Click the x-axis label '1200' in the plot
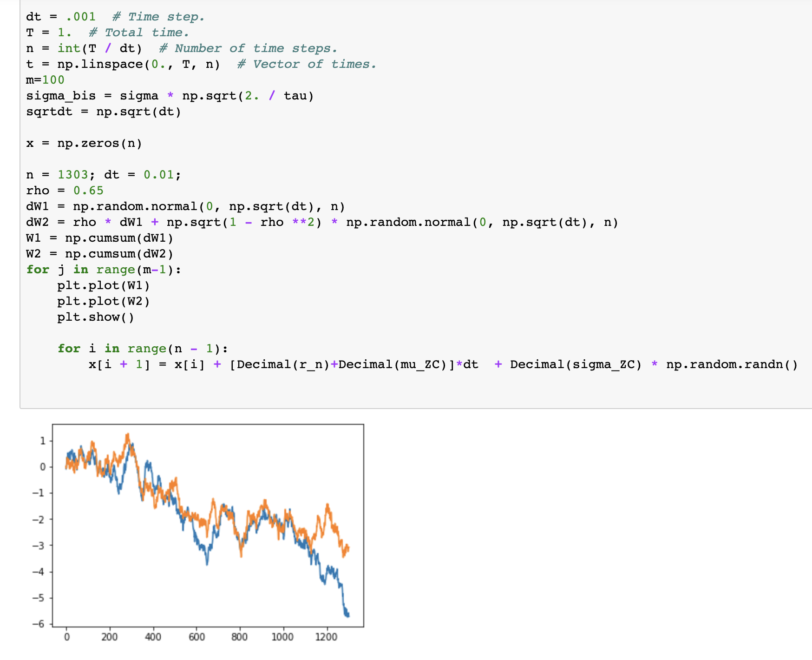The width and height of the screenshot is (812, 660). click(x=326, y=637)
